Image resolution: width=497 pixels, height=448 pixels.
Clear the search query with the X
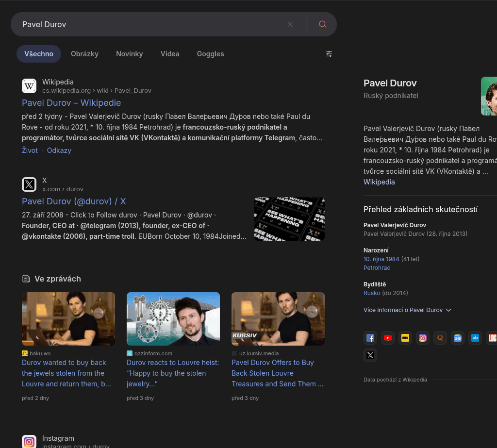[290, 24]
